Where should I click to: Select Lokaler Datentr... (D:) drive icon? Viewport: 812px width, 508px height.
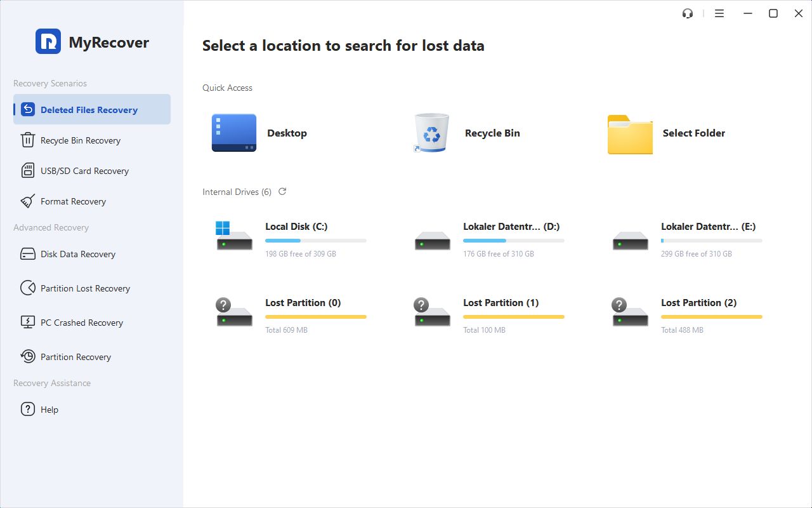[432, 241]
